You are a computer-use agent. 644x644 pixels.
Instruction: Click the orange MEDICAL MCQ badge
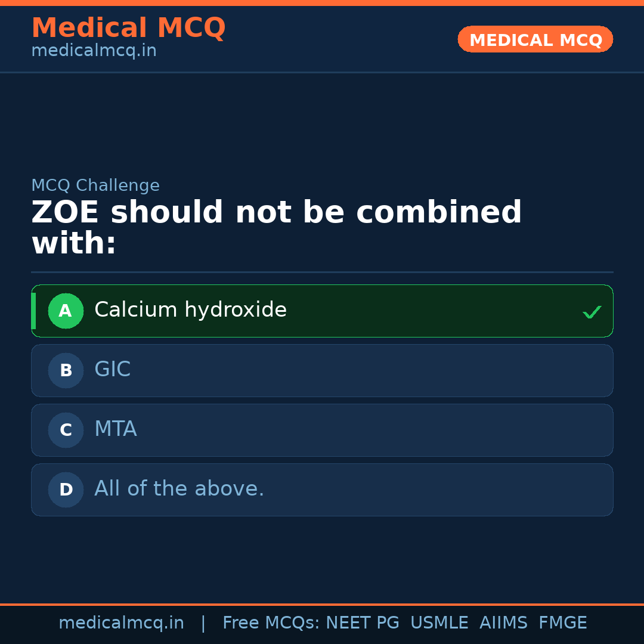click(535, 39)
